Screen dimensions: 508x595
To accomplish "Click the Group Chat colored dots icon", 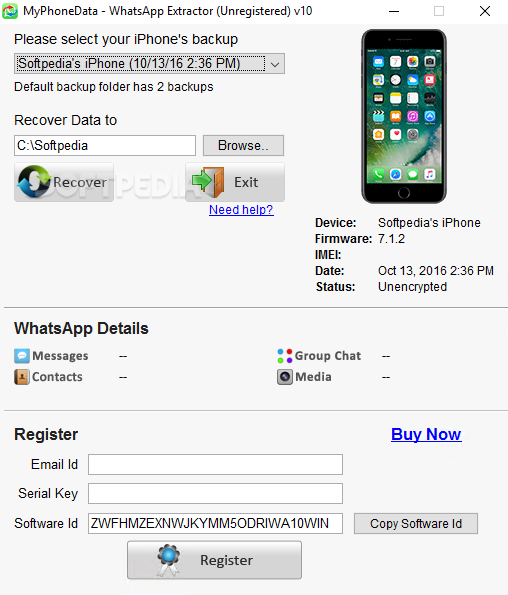I will click(x=285, y=356).
